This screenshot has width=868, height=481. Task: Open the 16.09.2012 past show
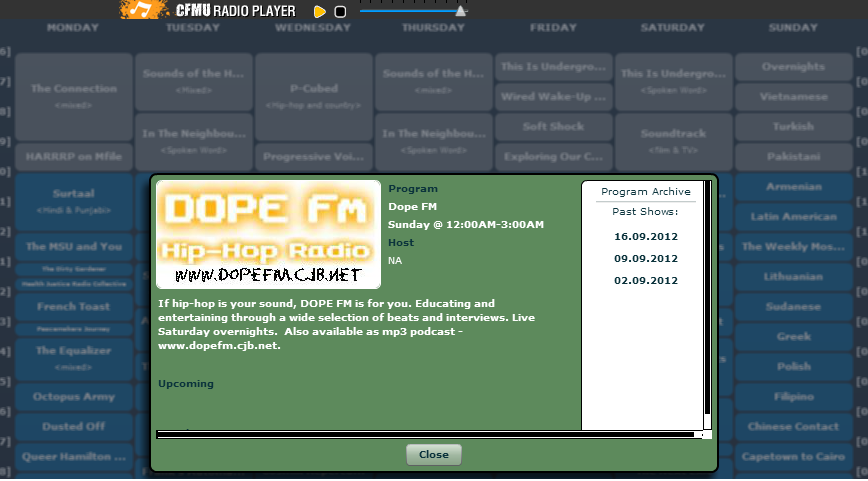point(645,236)
